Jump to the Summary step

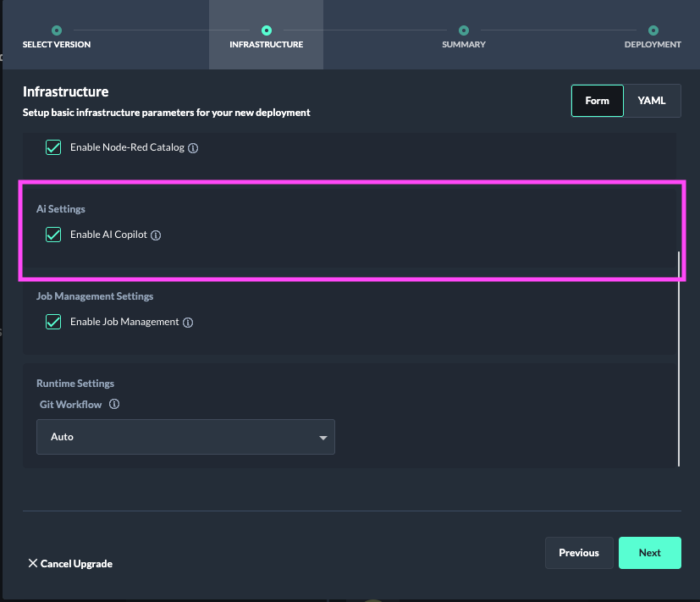[464, 45]
